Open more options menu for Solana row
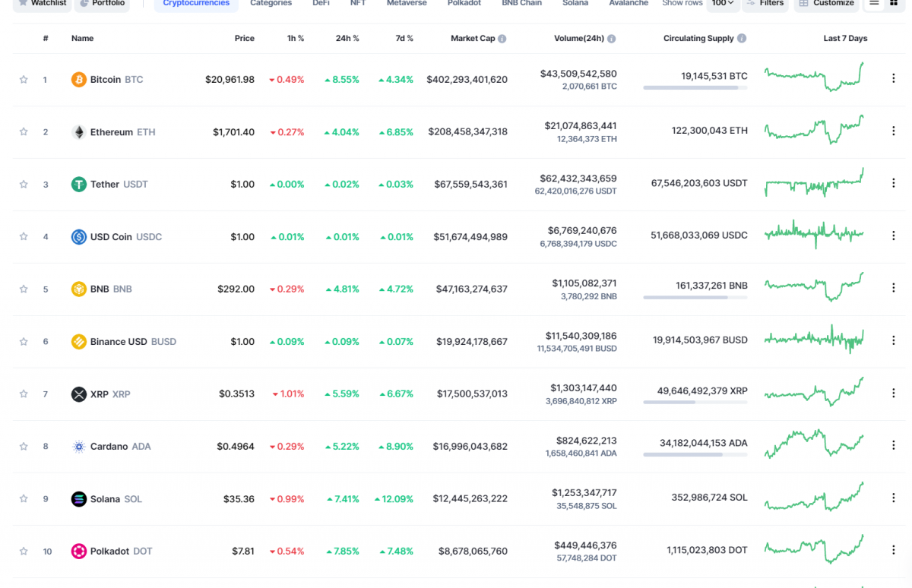The height and width of the screenshot is (588, 912). [x=894, y=498]
